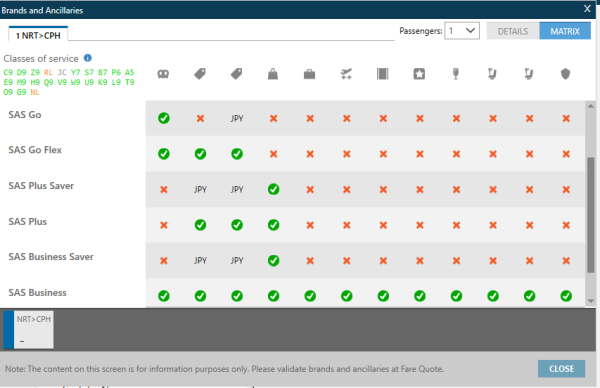The height and width of the screenshot is (388, 600).
Task: Click SAS Business check under drink glass icon
Action: [457, 296]
